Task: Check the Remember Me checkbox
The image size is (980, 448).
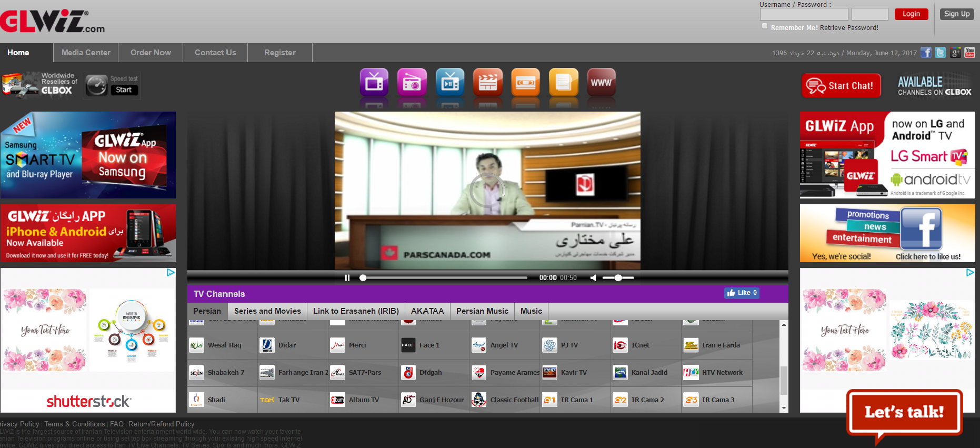Action: click(765, 26)
